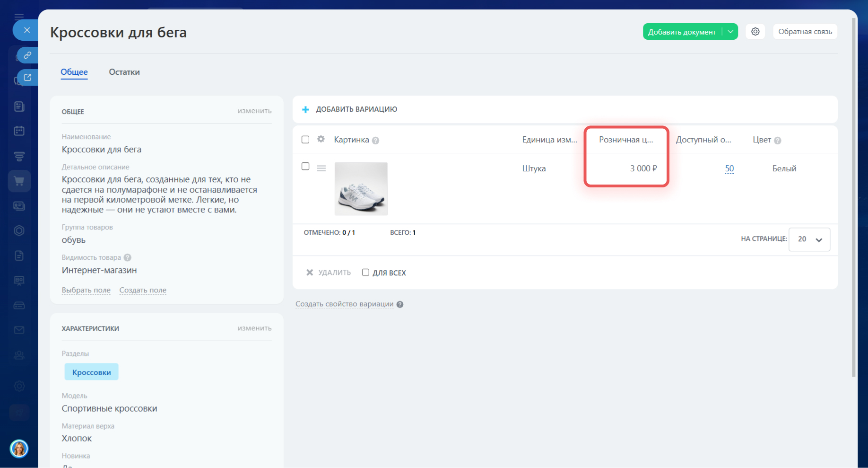Open the sneaker product thumbnail image
The width and height of the screenshot is (868, 468).
[x=361, y=189]
